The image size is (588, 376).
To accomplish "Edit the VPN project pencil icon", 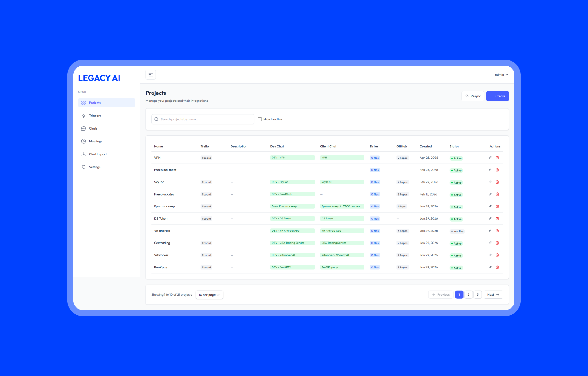I will pyautogui.click(x=490, y=158).
